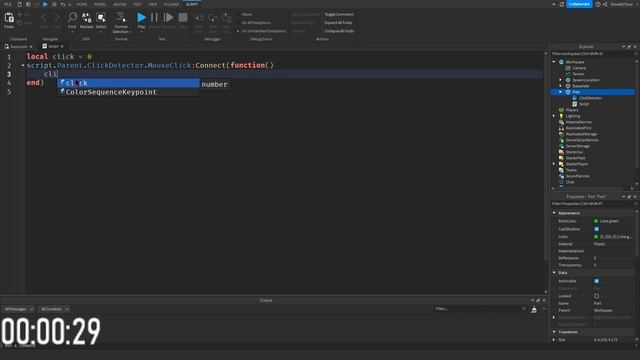Click the Color property green swatch

(x=596, y=237)
